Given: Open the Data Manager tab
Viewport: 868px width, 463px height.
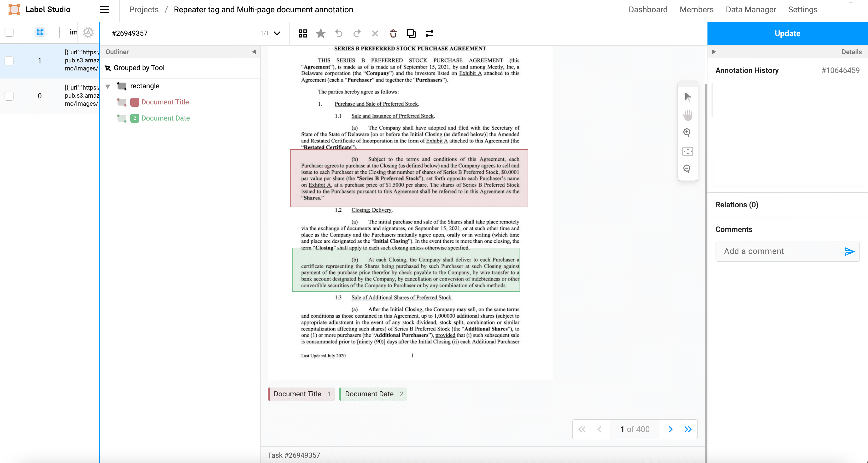Looking at the screenshot, I should click(751, 9).
